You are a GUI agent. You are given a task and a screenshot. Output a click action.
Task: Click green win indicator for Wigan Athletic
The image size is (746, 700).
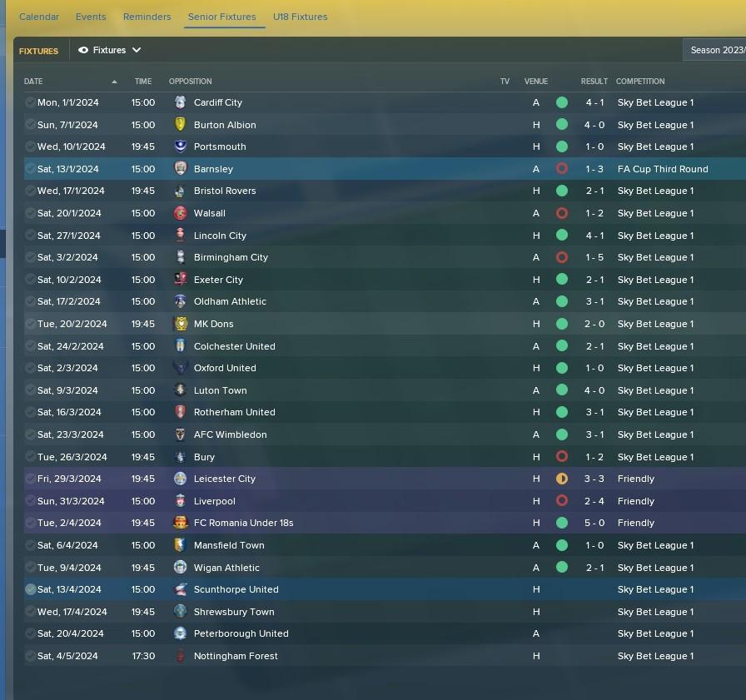[562, 568]
